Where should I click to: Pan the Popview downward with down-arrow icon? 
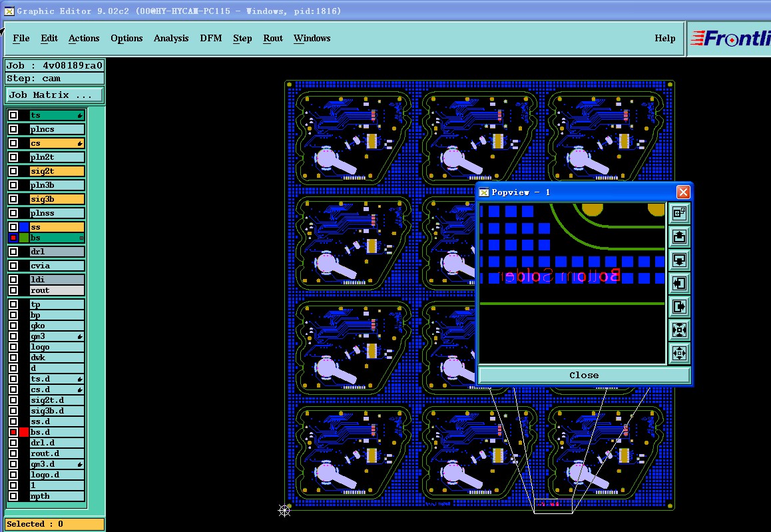(x=679, y=260)
